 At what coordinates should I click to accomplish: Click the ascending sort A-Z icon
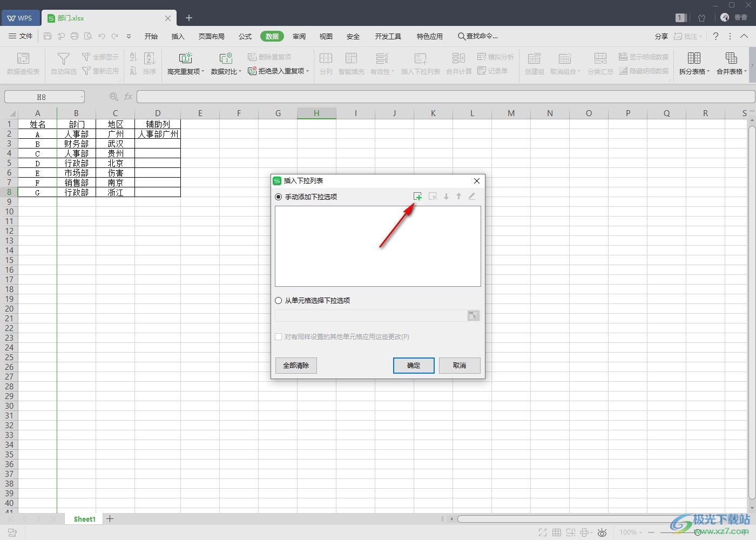click(x=133, y=57)
